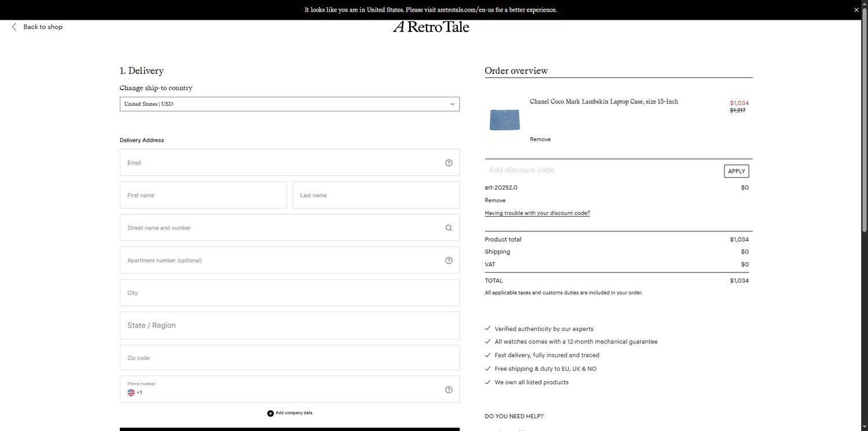Go Back to shop
The width and height of the screenshot is (868, 431).
click(43, 27)
